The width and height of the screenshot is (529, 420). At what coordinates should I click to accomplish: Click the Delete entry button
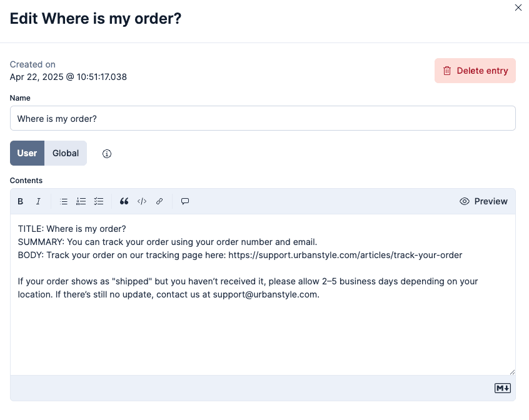pos(475,71)
